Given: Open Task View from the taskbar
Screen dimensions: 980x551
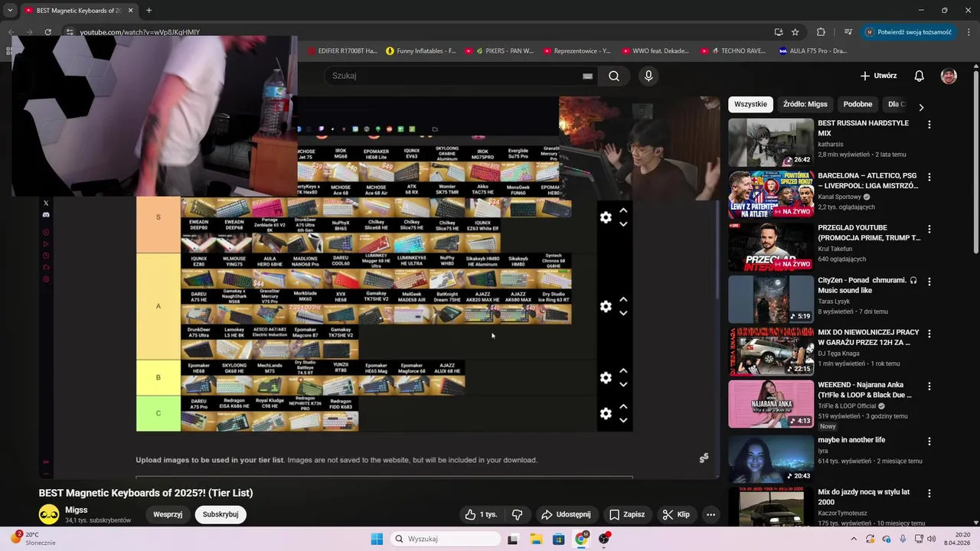Looking at the screenshot, I should click(513, 539).
